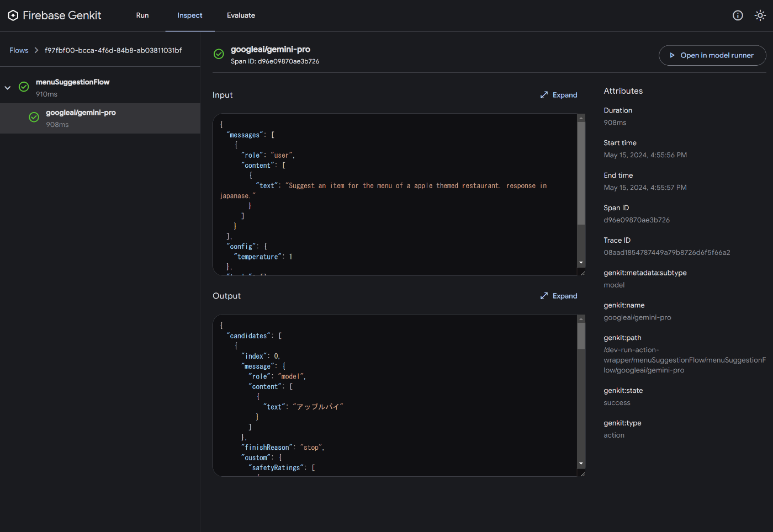The image size is (773, 532).
Task: Click the "temperature": 1 config line
Action: pyautogui.click(x=263, y=257)
